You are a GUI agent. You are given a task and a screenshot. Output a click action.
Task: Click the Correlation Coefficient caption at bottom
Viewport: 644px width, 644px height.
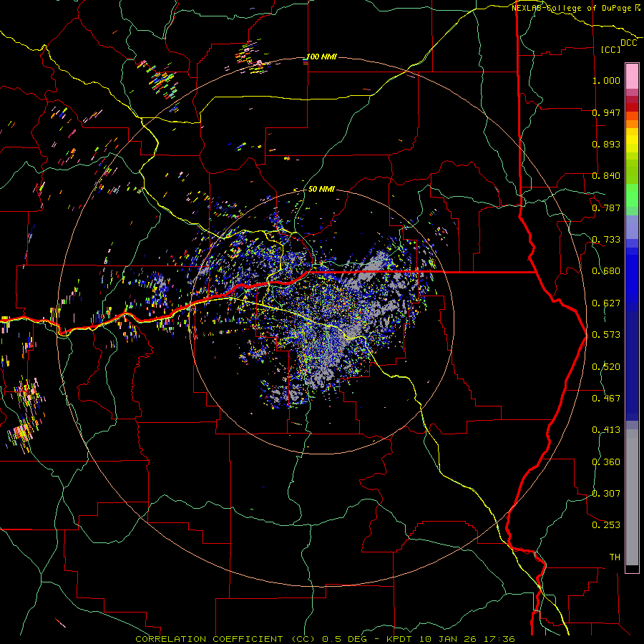325,639
